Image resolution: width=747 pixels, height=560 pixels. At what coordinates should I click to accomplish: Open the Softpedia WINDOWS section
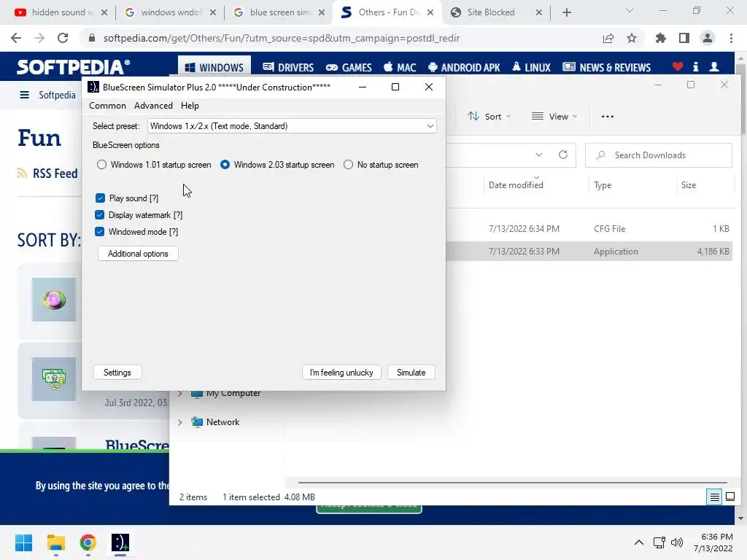tap(214, 68)
